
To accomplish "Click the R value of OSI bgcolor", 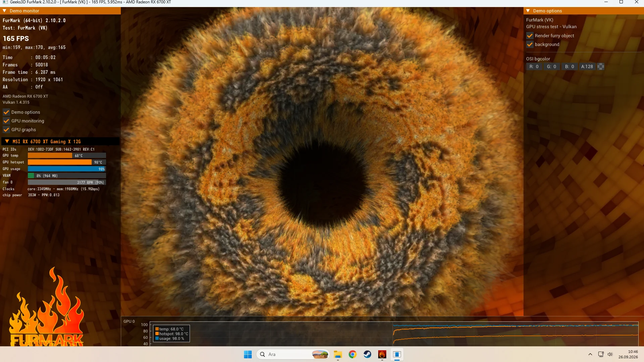I will click(534, 66).
